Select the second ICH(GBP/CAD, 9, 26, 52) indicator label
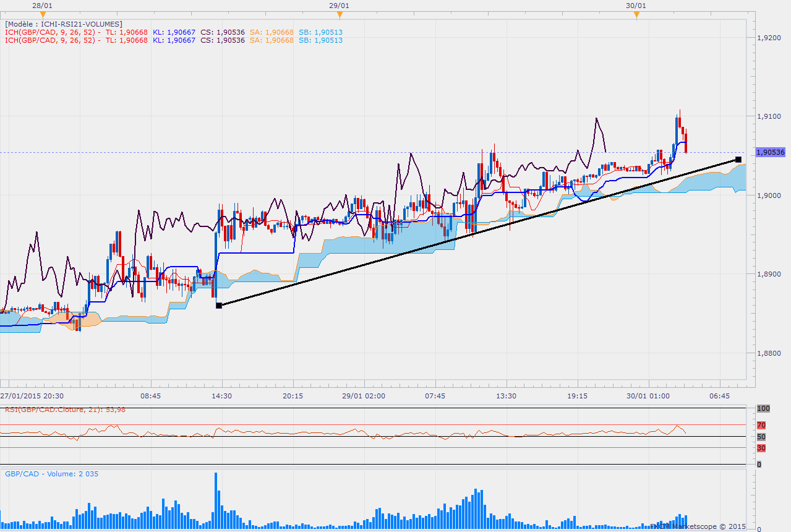791x532 pixels. tap(51, 40)
